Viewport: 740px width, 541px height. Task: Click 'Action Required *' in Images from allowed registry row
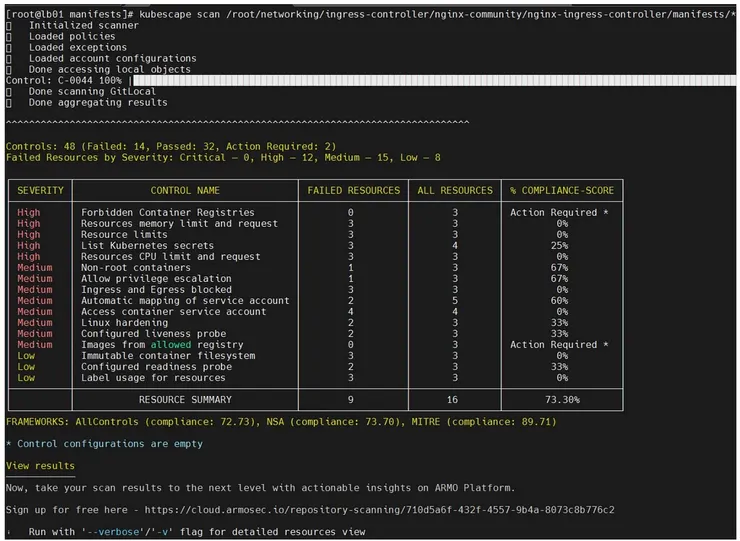559,345
